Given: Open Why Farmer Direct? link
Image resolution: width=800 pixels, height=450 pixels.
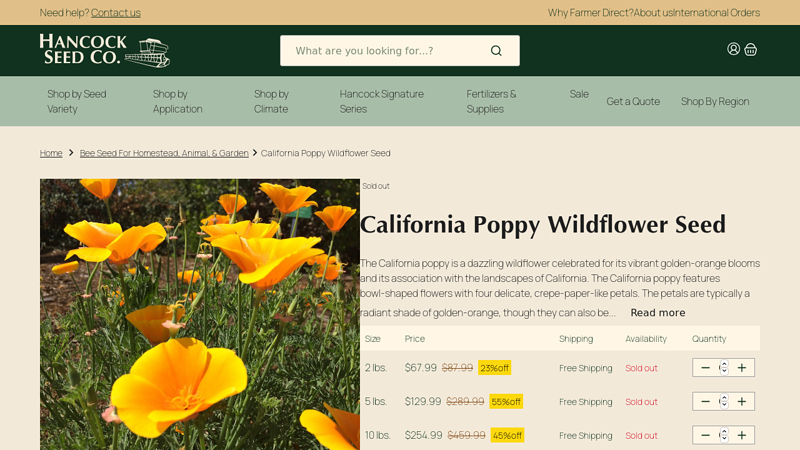Looking at the screenshot, I should click(590, 13).
